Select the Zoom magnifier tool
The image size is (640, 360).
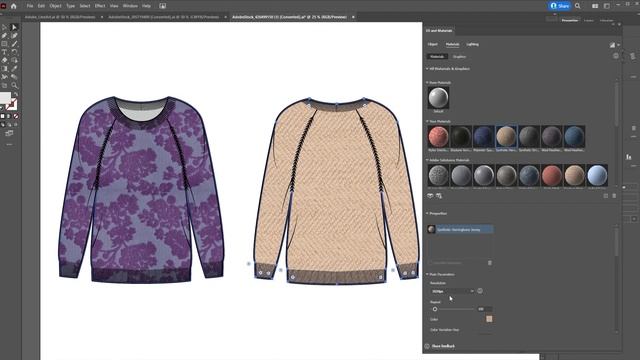click(x=14, y=85)
